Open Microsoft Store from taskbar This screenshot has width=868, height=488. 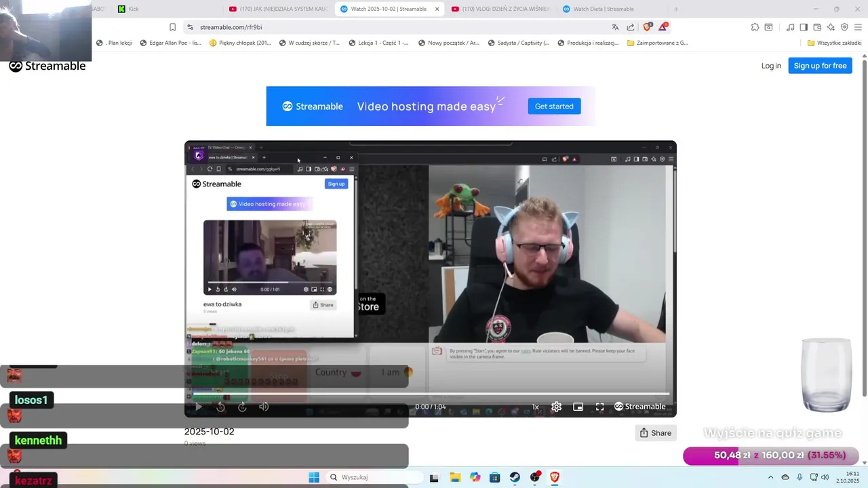(x=495, y=477)
